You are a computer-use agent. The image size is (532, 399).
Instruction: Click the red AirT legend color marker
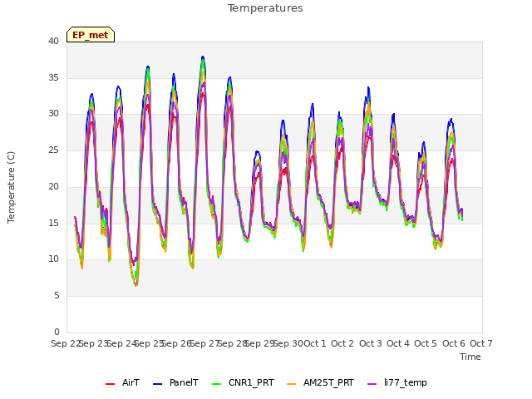(x=111, y=384)
